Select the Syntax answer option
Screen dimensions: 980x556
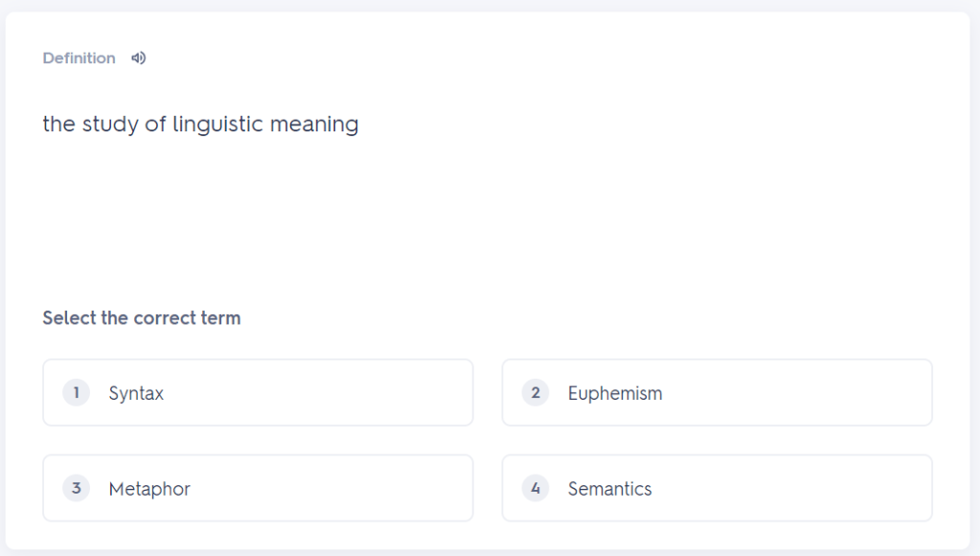pos(258,393)
